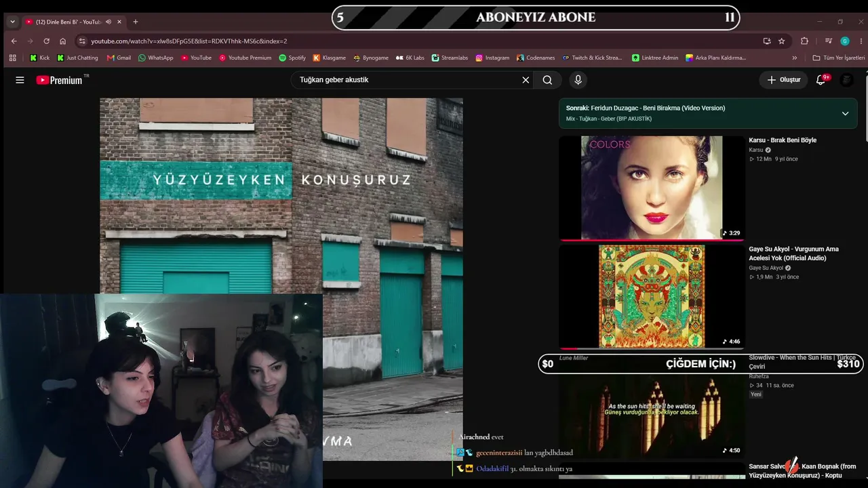Viewport: 868px width, 488px height.
Task: Open the Spotify bookmark
Action: point(292,58)
